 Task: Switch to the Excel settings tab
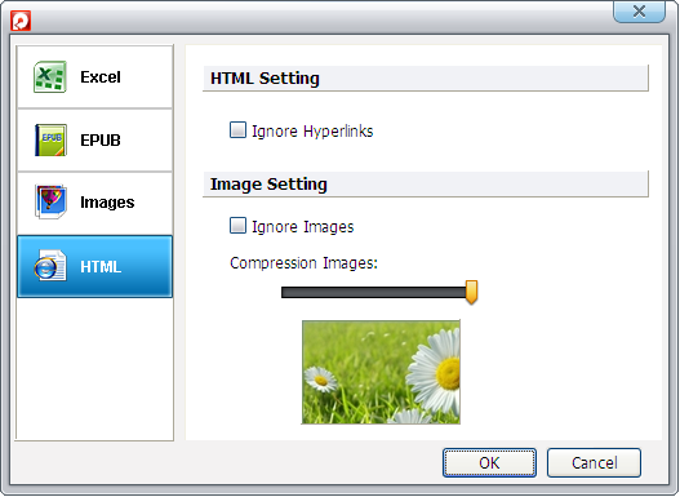click(100, 77)
